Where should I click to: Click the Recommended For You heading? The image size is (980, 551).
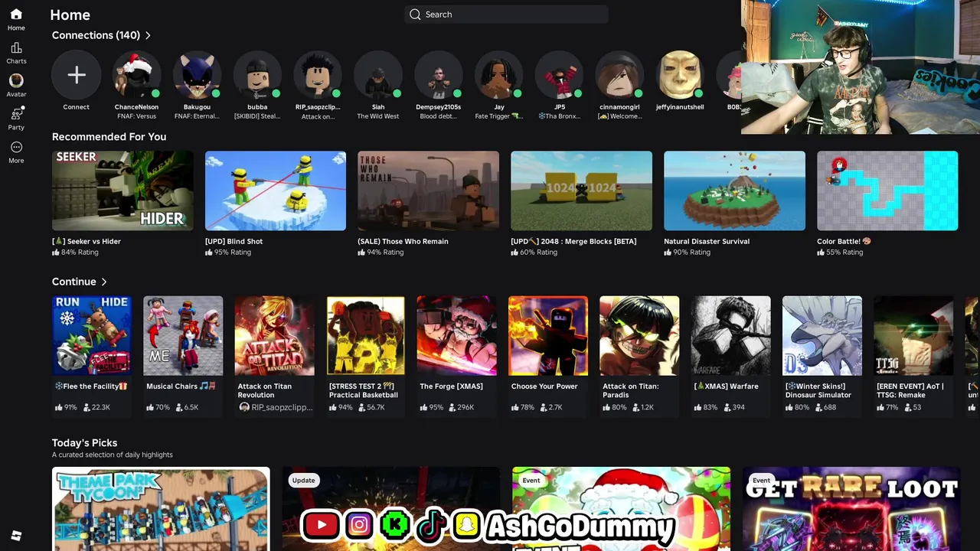(109, 137)
